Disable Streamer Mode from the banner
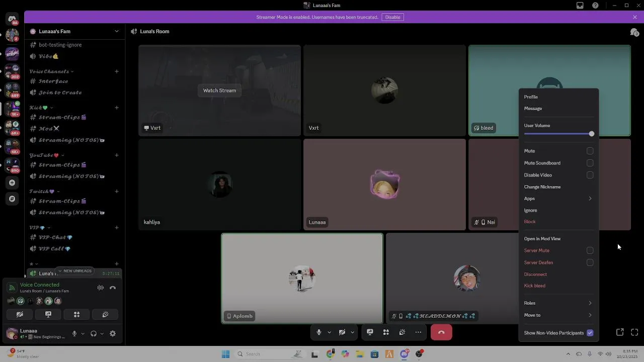 pos(393,17)
